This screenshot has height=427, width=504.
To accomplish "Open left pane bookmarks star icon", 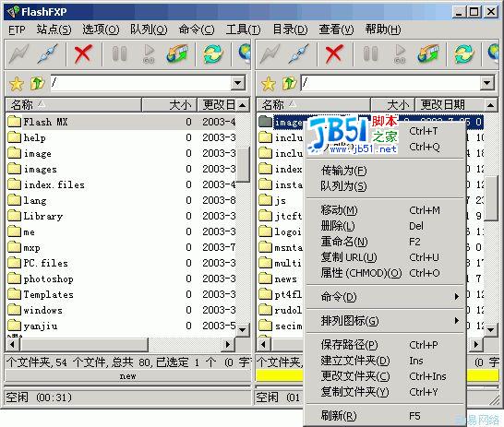I will coord(16,84).
